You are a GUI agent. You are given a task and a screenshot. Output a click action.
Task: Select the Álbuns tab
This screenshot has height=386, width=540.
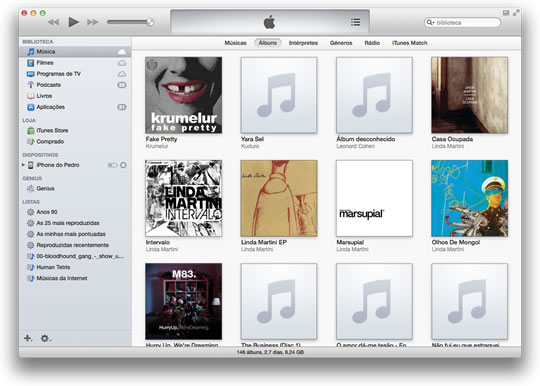click(268, 43)
